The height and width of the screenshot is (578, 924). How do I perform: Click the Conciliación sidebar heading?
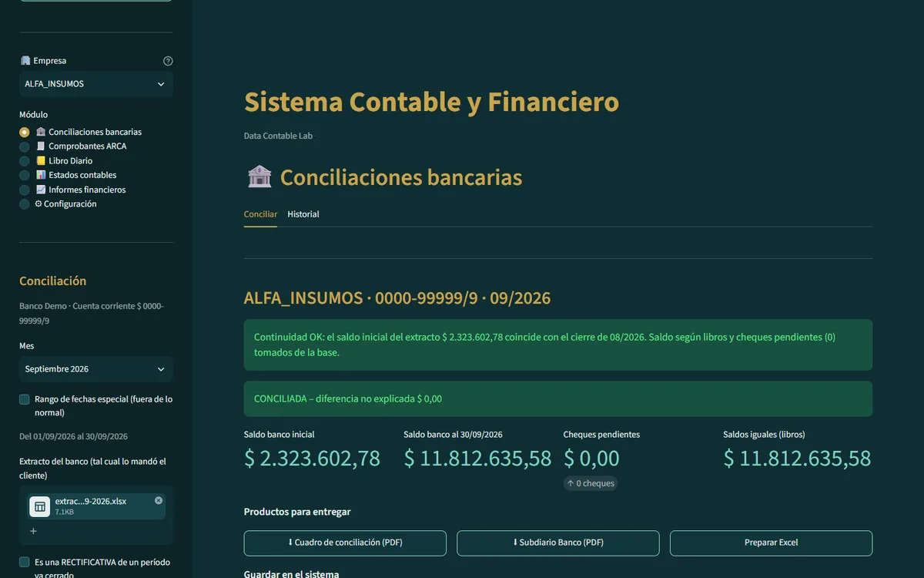pyautogui.click(x=53, y=281)
